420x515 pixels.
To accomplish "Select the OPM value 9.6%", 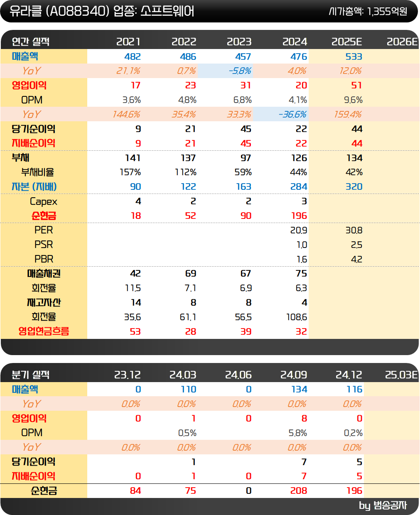I will click(354, 100).
